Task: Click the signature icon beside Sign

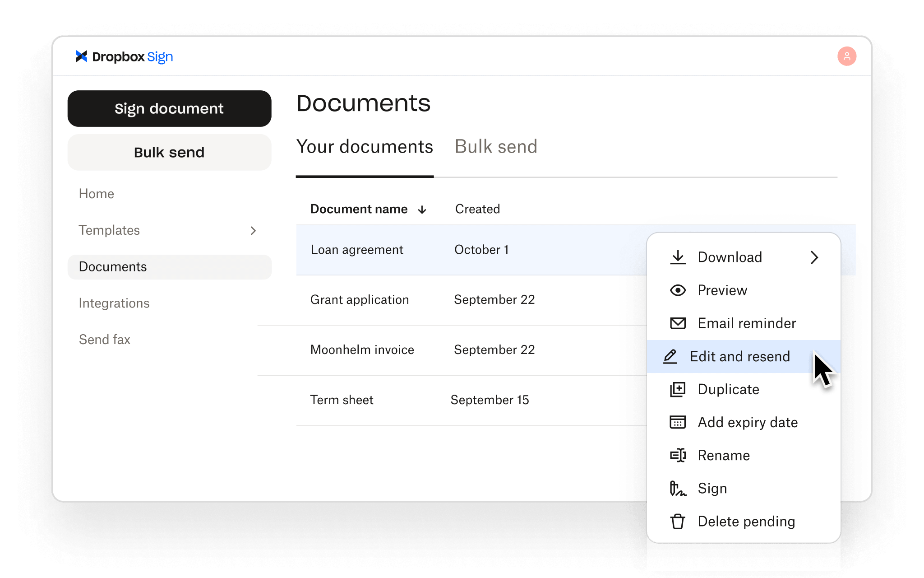Action: pos(678,488)
